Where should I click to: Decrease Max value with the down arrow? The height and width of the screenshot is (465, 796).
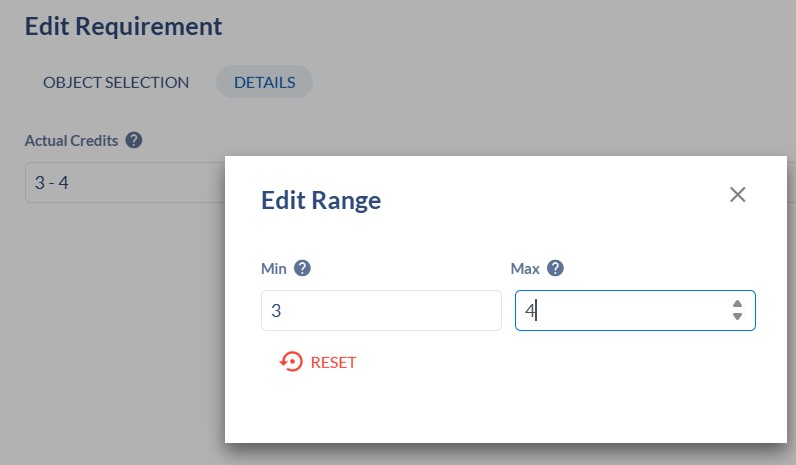click(x=737, y=317)
